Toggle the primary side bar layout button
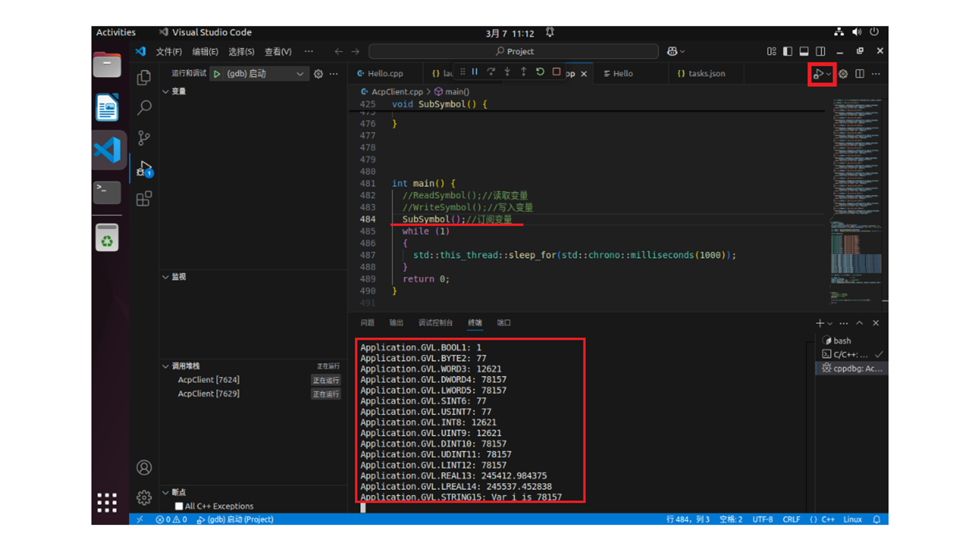The image size is (980, 551). click(788, 51)
